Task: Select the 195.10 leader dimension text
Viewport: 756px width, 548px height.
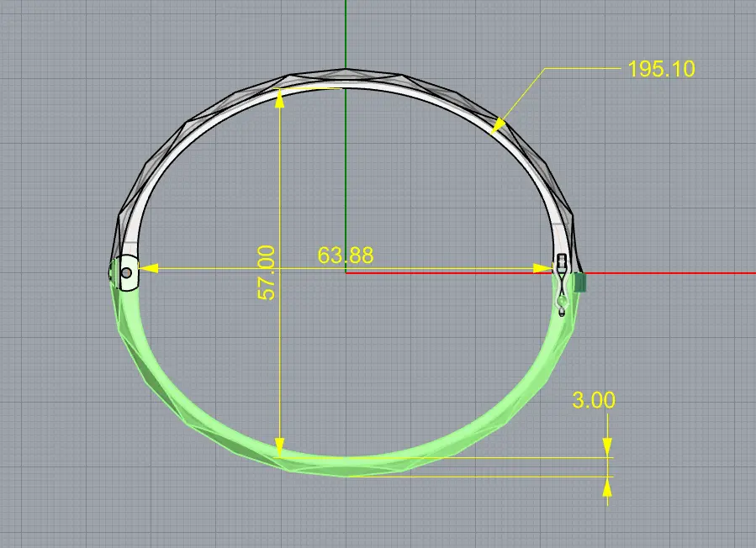Action: (x=661, y=69)
